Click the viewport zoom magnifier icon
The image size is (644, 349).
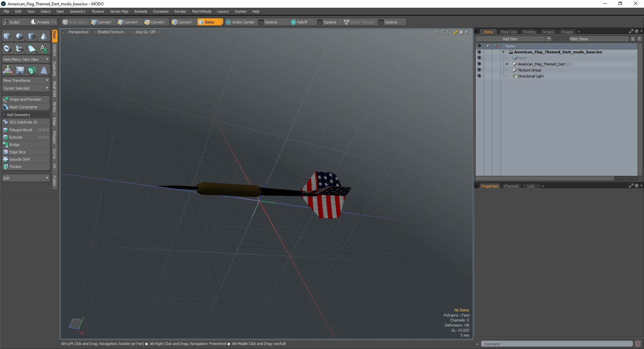[449, 32]
